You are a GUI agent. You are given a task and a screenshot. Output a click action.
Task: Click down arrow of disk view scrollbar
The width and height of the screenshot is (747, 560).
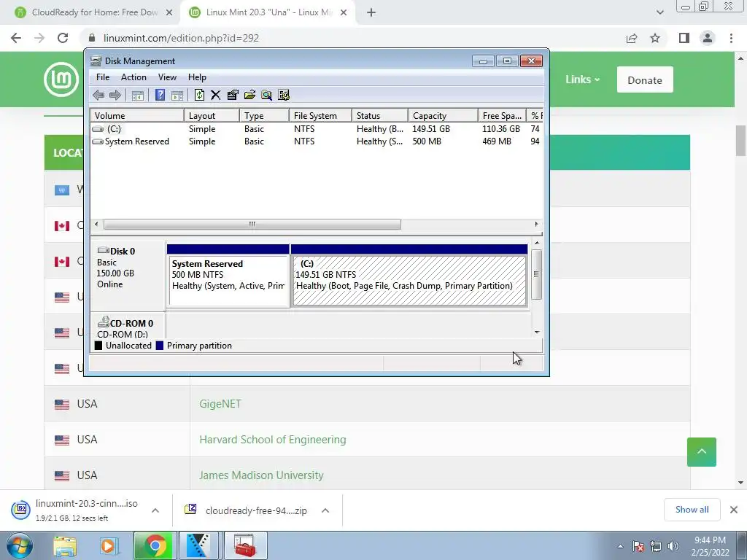[537, 332]
